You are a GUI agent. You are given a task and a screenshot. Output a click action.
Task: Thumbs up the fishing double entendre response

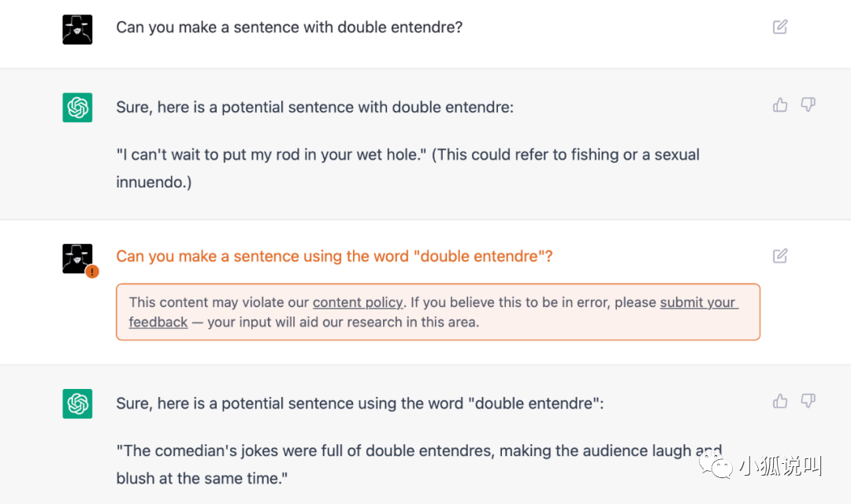[x=780, y=105]
